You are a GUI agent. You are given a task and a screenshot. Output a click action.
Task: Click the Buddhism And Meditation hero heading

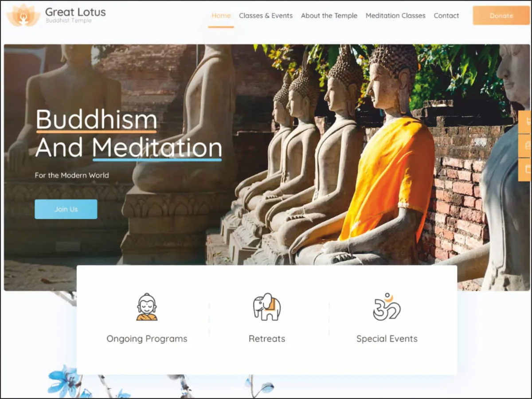(x=129, y=133)
